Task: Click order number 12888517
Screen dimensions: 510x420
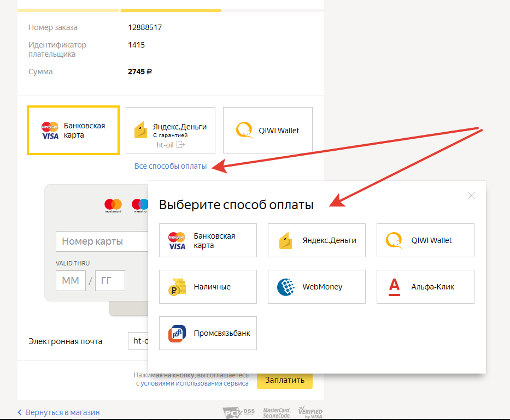Action: coord(145,27)
